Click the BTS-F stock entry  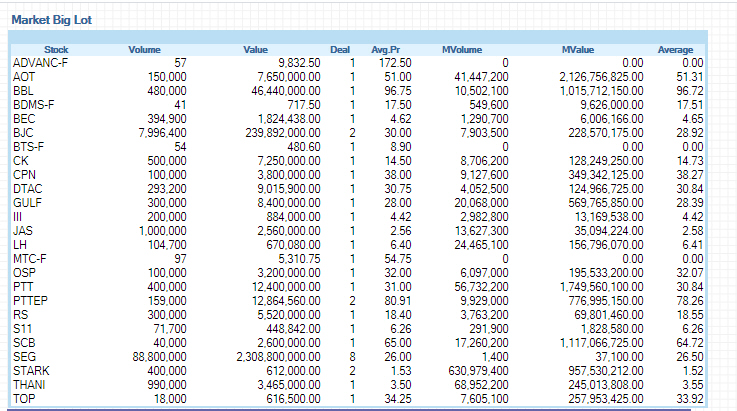(28, 147)
